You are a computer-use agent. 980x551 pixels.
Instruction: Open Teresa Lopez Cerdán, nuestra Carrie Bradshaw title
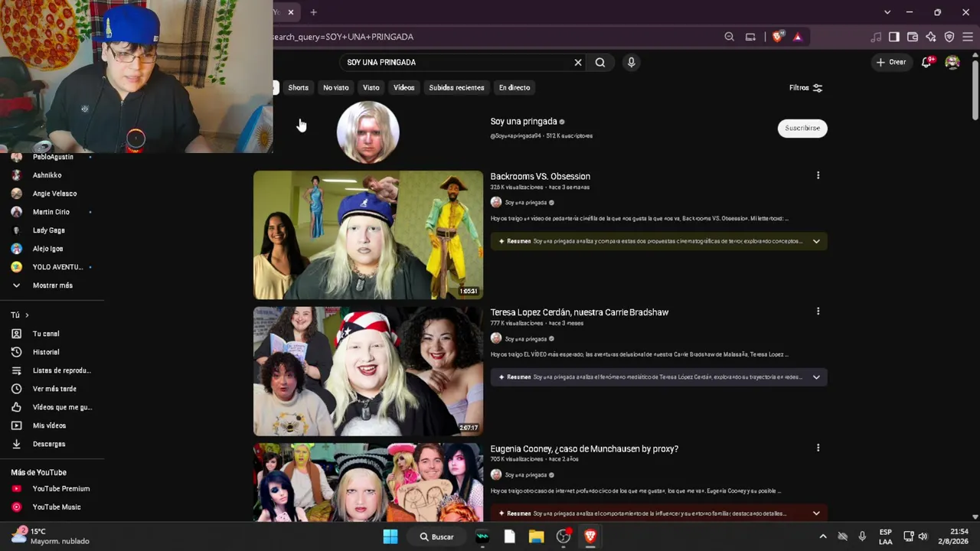580,312
